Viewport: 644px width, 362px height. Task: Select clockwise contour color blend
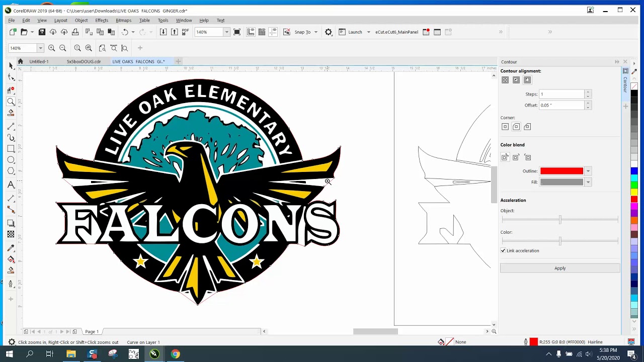click(516, 157)
